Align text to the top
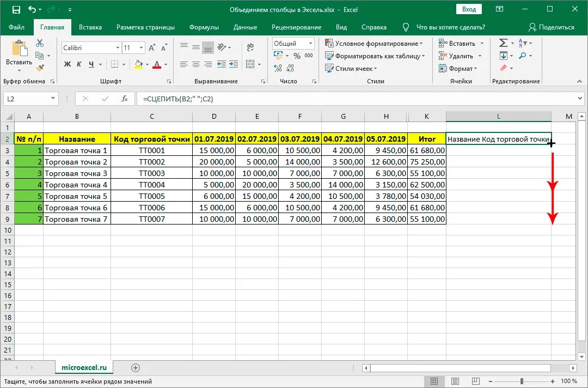The image size is (588, 388). 184,46
